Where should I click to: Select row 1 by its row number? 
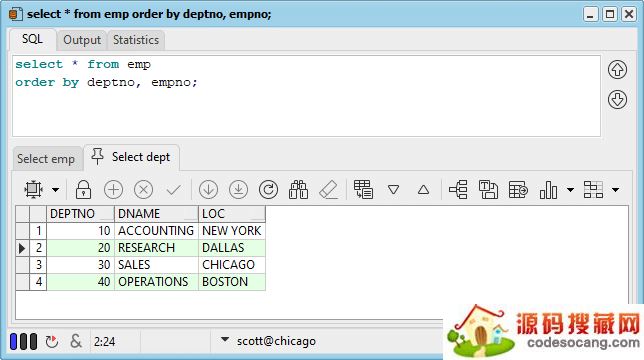[x=38, y=231]
